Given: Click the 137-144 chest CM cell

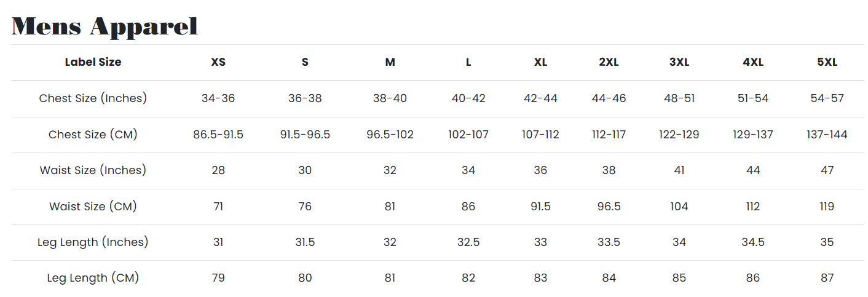Looking at the screenshot, I should point(827,135).
